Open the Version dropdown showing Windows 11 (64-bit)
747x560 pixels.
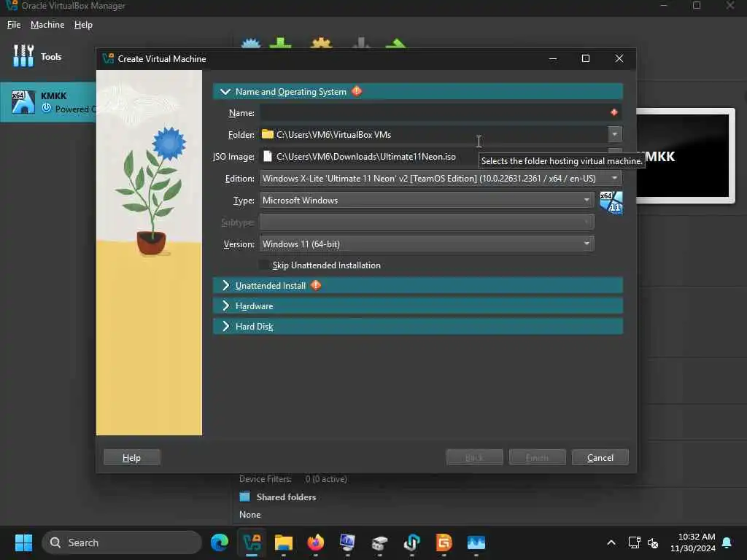click(426, 244)
